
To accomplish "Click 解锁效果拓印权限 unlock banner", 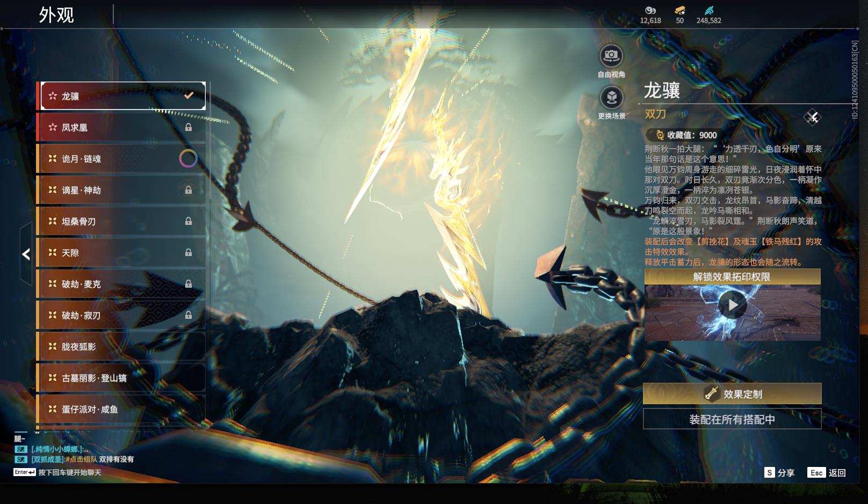I will (x=732, y=276).
